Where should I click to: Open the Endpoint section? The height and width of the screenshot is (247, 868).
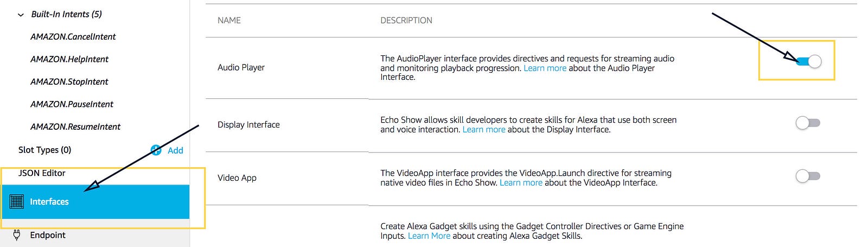tap(48, 235)
